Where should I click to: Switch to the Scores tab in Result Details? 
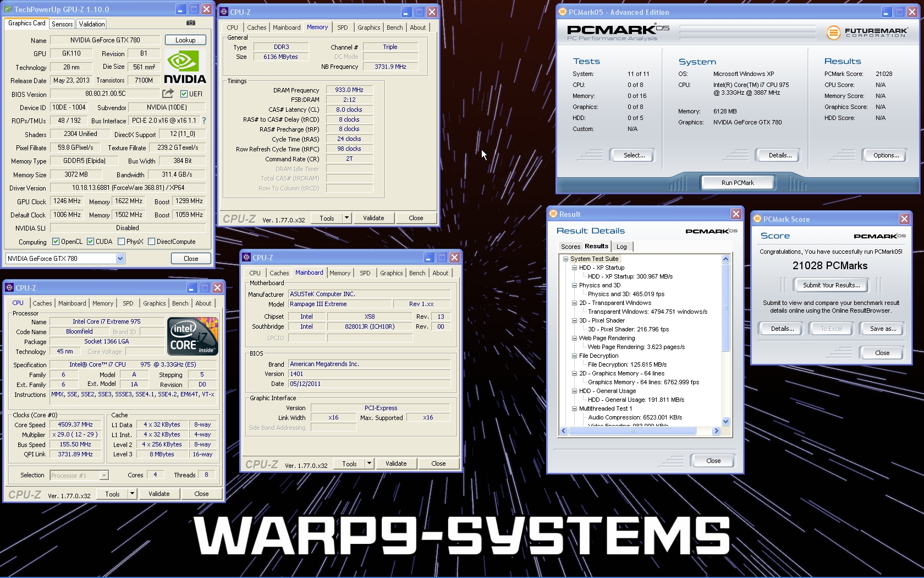click(x=570, y=247)
